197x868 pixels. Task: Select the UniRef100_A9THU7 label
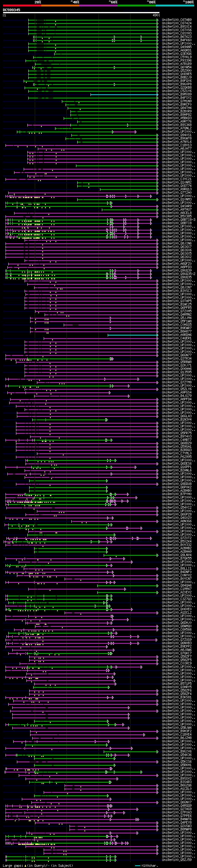[177, 210]
